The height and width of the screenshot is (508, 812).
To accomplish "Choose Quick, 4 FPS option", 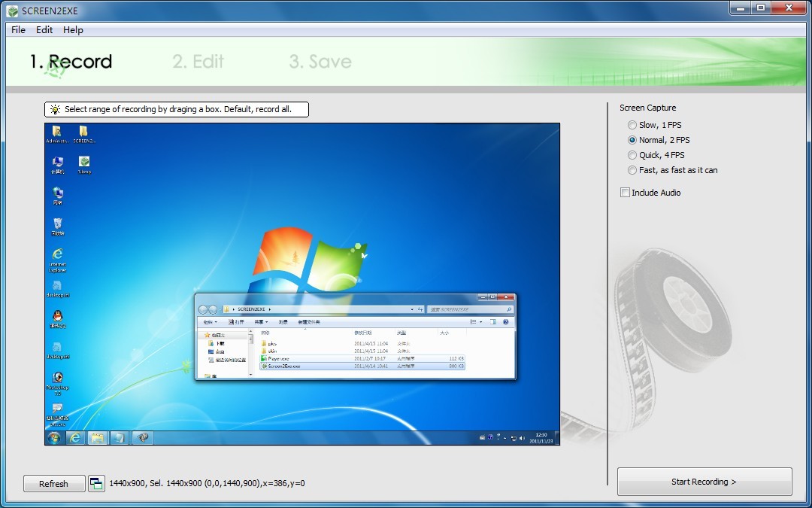I will click(x=632, y=155).
